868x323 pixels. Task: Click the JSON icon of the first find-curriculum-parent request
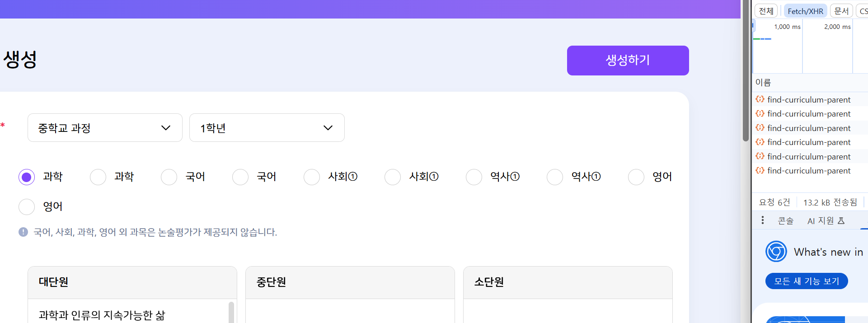click(x=760, y=99)
